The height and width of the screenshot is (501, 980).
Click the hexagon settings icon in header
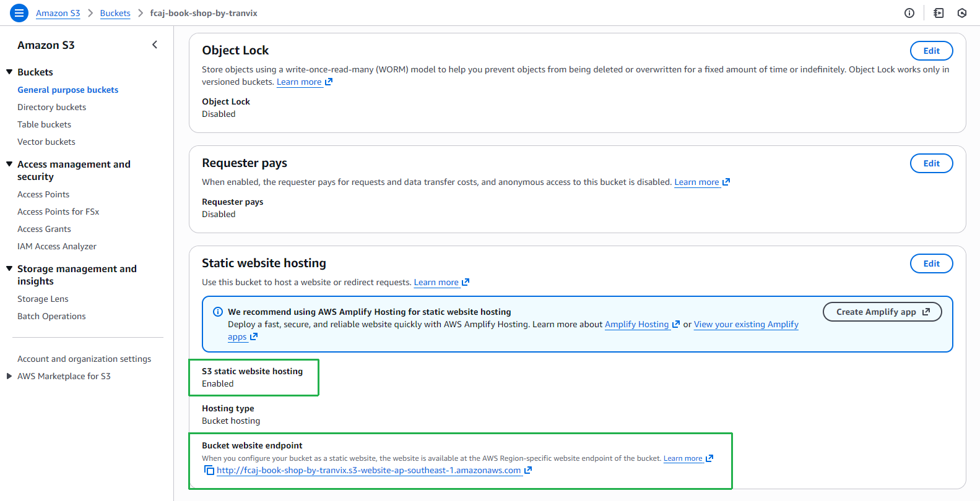coord(962,13)
